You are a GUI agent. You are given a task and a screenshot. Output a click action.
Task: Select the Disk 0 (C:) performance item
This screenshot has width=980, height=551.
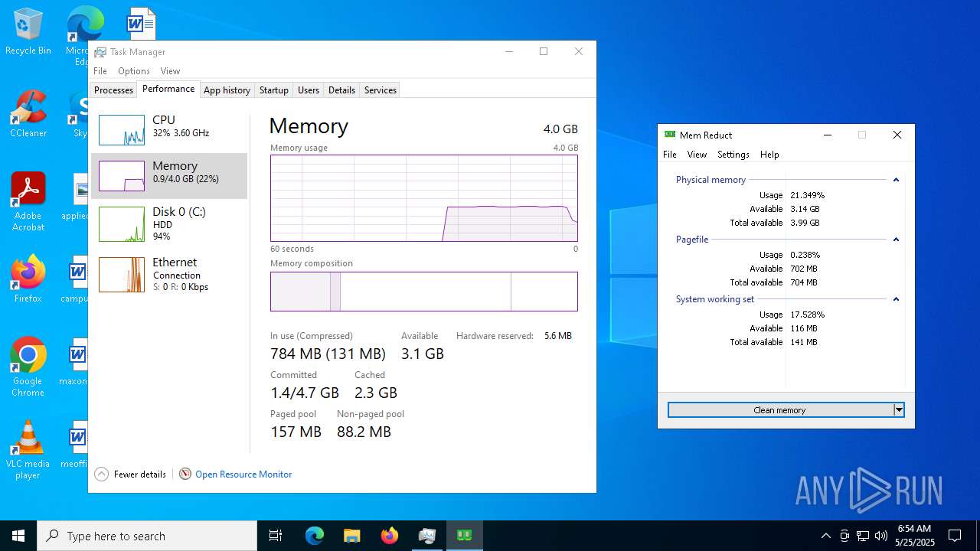pyautogui.click(x=169, y=223)
